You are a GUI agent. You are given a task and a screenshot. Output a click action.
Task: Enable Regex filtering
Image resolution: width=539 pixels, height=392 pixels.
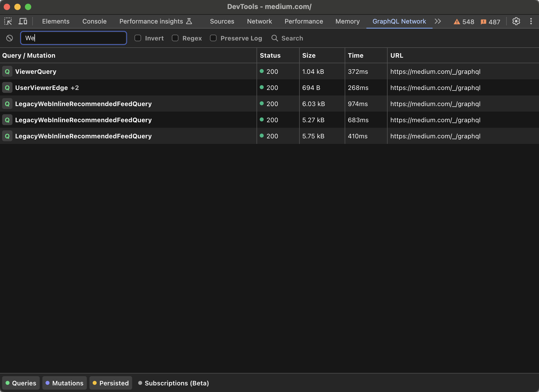(175, 38)
